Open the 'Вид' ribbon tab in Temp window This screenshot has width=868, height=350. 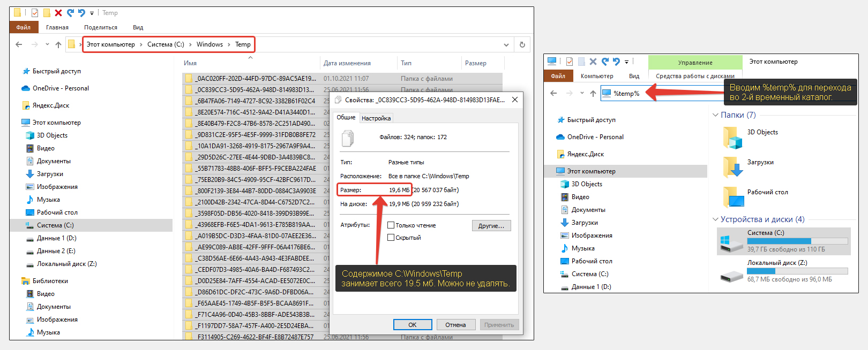point(138,27)
